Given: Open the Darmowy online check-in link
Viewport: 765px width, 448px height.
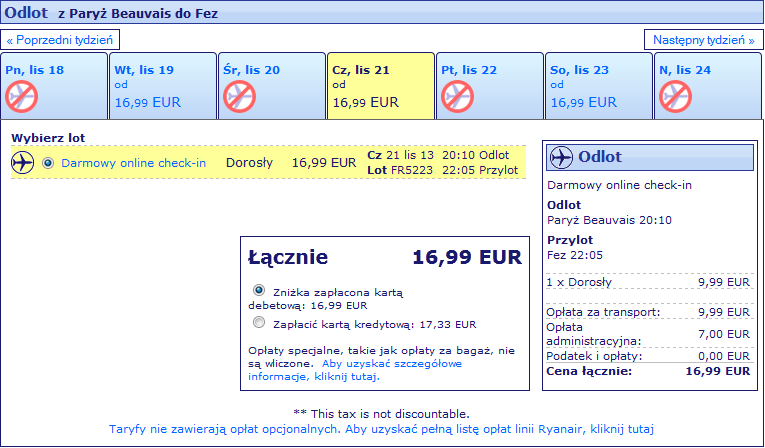Looking at the screenshot, I should pos(134,163).
